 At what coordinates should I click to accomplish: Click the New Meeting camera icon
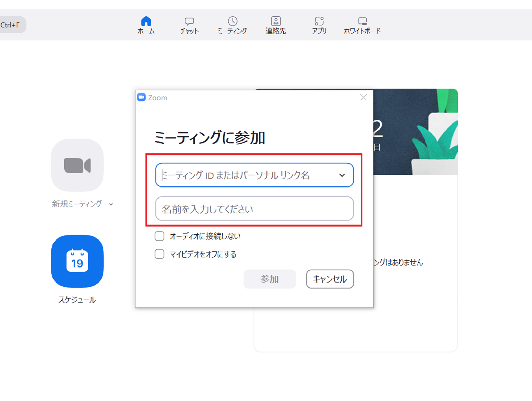click(77, 165)
